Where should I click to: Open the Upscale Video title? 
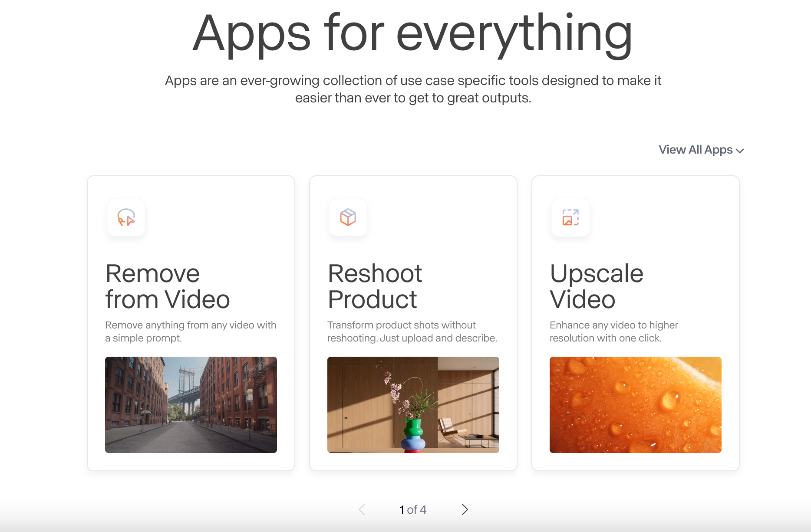pyautogui.click(x=596, y=286)
